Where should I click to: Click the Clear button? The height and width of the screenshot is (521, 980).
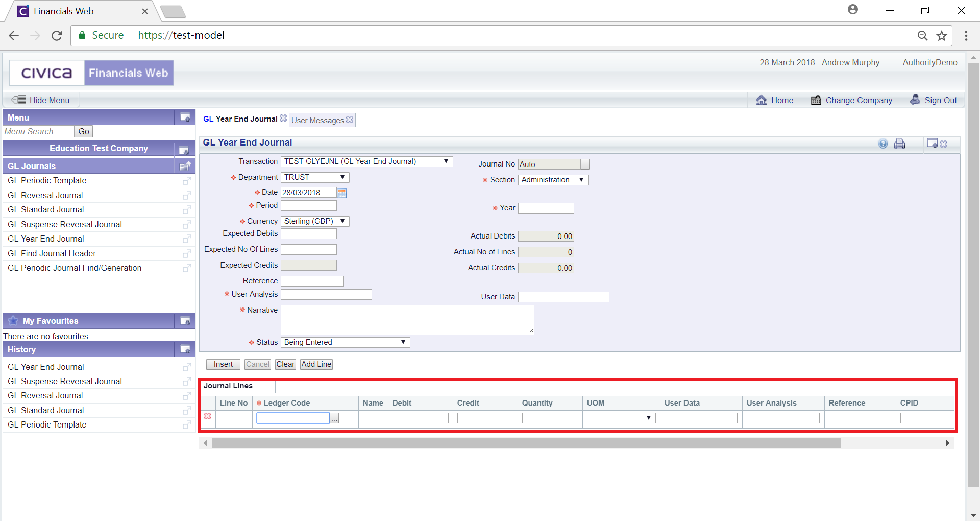pyautogui.click(x=285, y=364)
